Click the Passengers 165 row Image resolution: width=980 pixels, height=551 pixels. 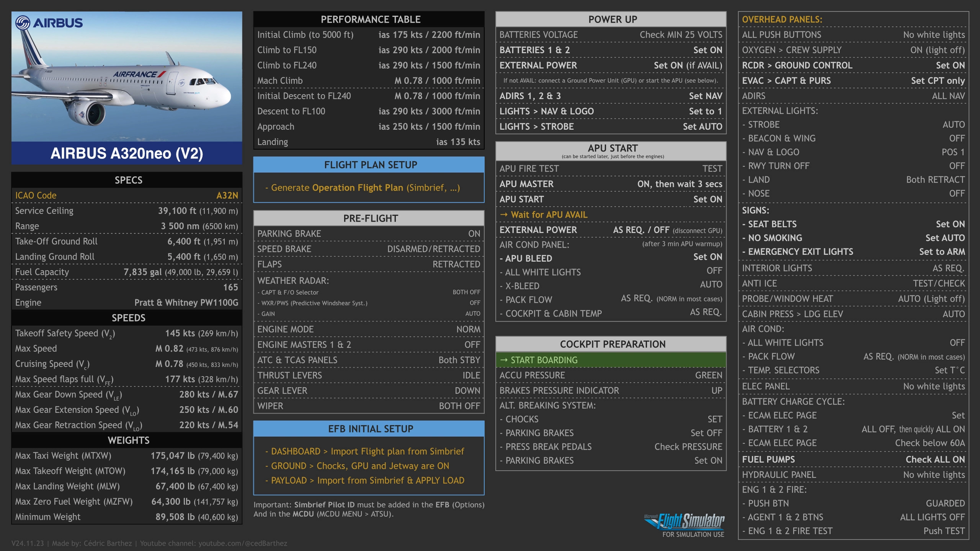click(127, 287)
